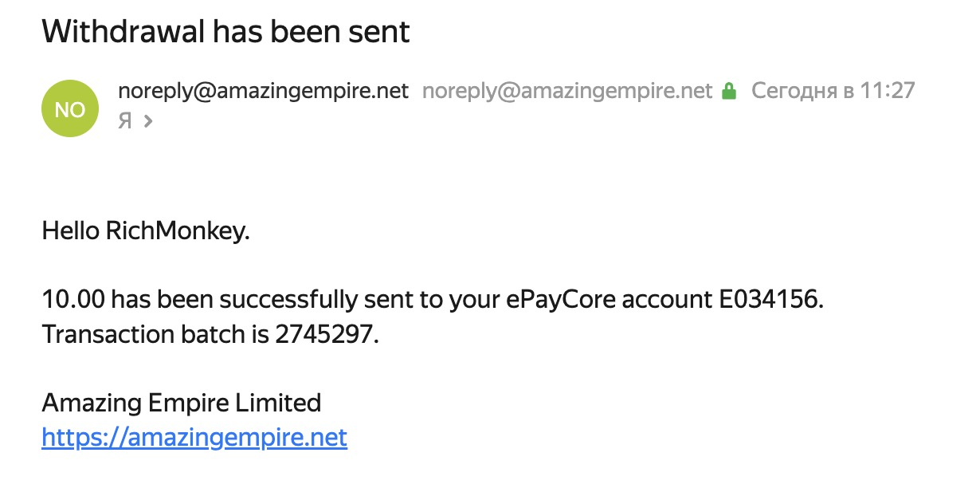Click the green NO sender avatar
The image size is (980, 496).
70,108
